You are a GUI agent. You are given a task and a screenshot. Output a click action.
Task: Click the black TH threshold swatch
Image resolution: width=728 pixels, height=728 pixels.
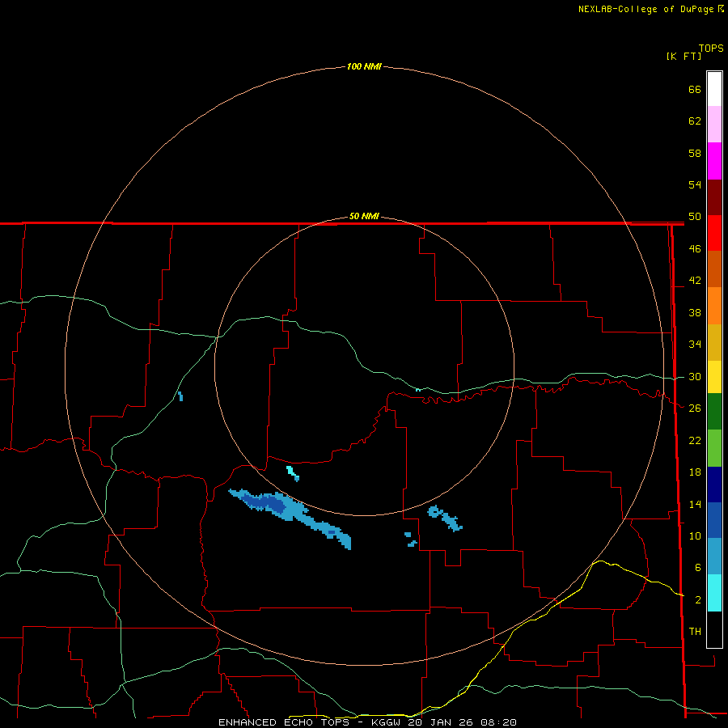[714, 629]
